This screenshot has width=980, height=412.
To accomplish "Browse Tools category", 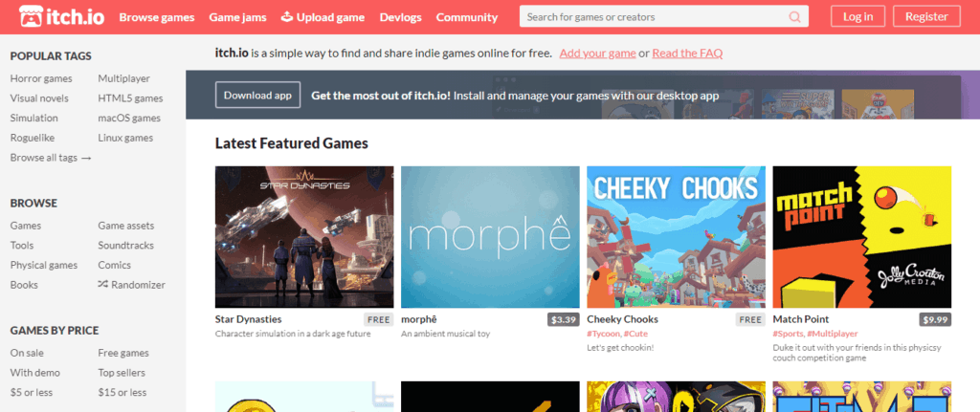I will [x=22, y=246].
